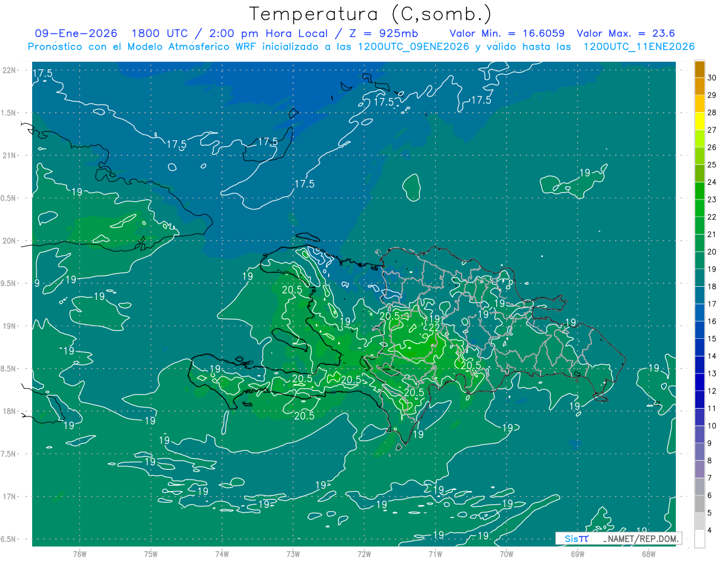This screenshot has width=728, height=562.
Task: Click the '30' label on the color scale
Action: pos(712,78)
